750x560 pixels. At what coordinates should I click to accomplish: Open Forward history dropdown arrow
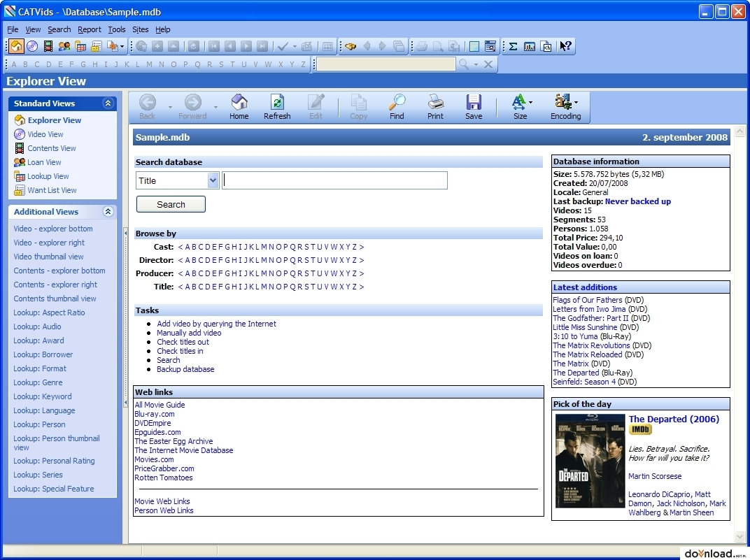coord(215,107)
